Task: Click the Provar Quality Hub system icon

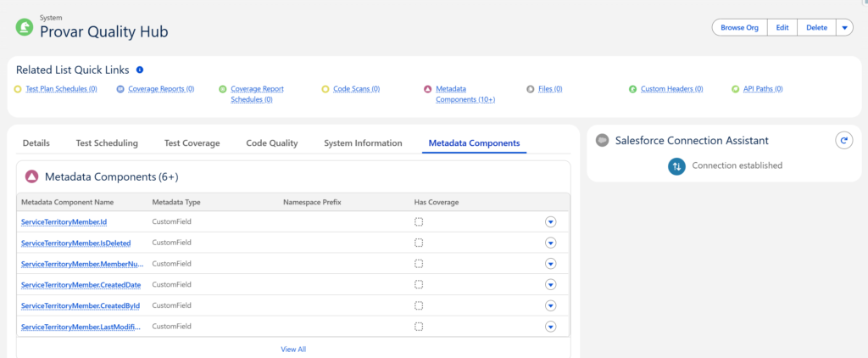Action: coord(25,28)
